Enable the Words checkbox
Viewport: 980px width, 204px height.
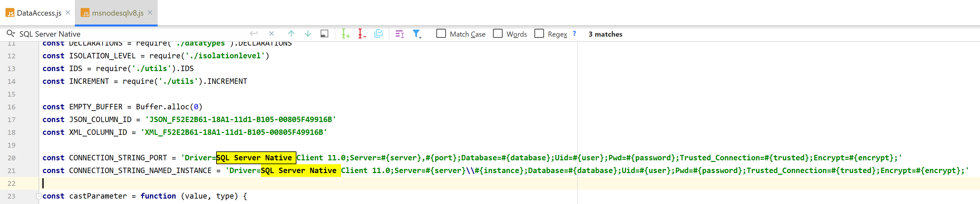pyautogui.click(x=498, y=33)
